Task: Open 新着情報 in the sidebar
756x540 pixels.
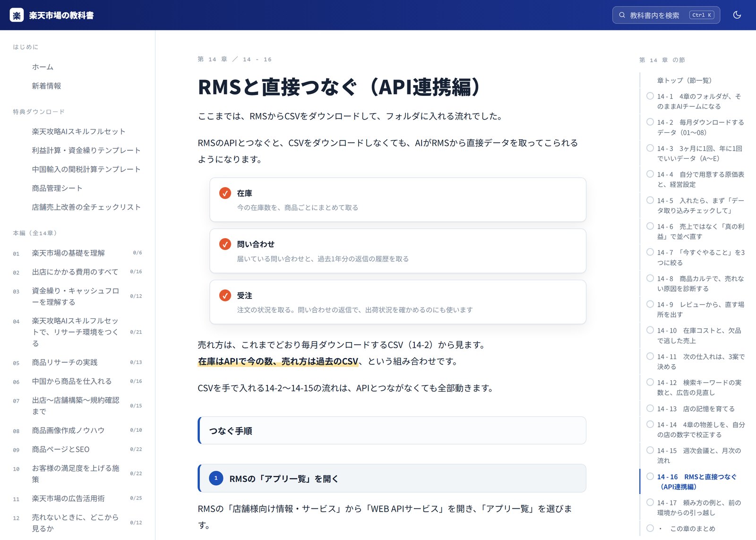Action: click(46, 86)
